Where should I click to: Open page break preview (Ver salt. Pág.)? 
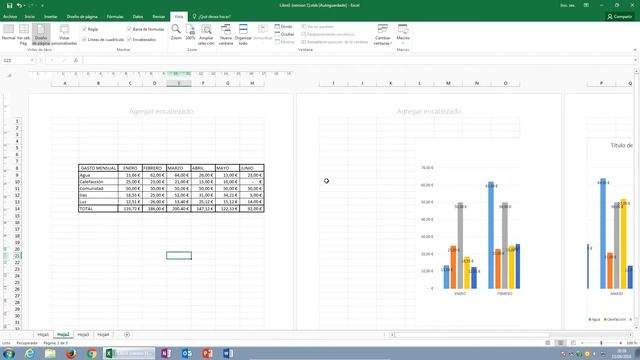24,34
